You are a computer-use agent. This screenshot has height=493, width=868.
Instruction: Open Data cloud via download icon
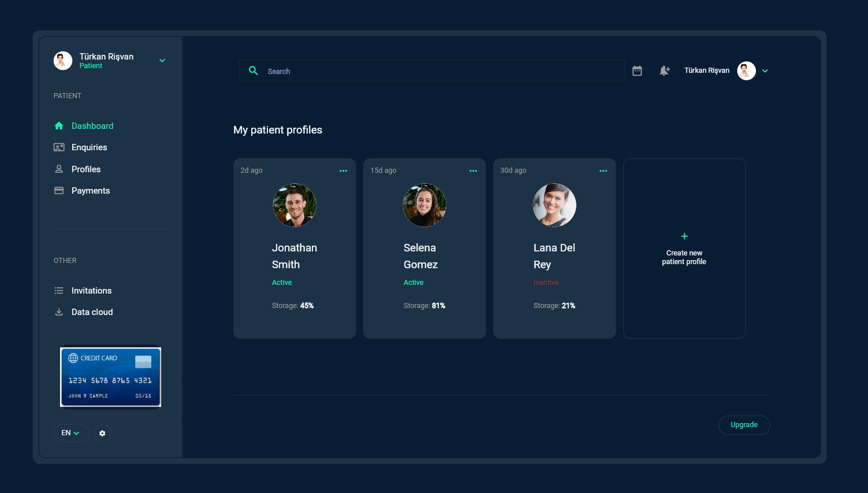(x=58, y=312)
